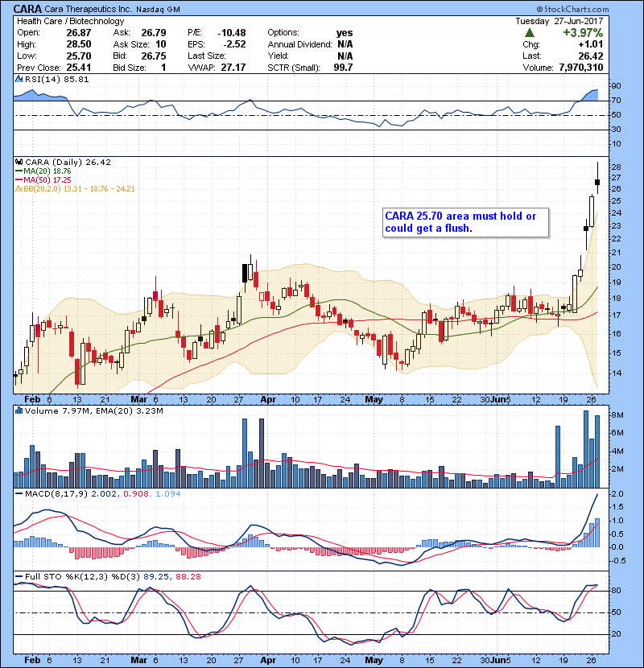Image resolution: width=644 pixels, height=668 pixels.
Task: Click the annotation box about 25.70 area
Action: [465, 222]
